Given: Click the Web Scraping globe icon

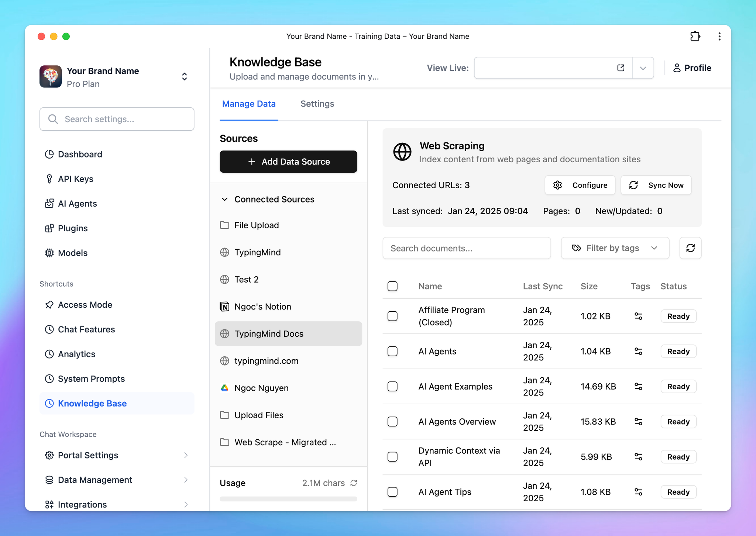Looking at the screenshot, I should click(402, 152).
